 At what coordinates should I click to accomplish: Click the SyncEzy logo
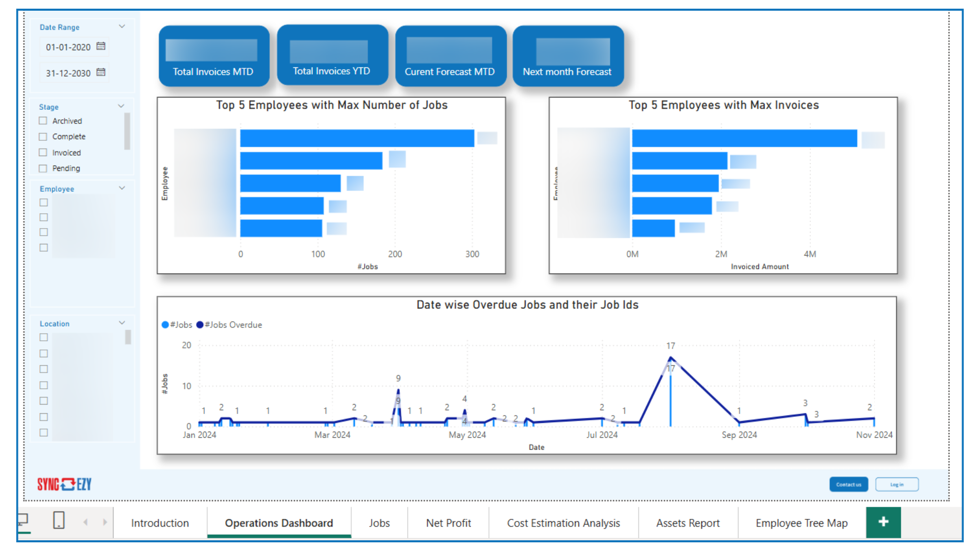[x=64, y=484]
